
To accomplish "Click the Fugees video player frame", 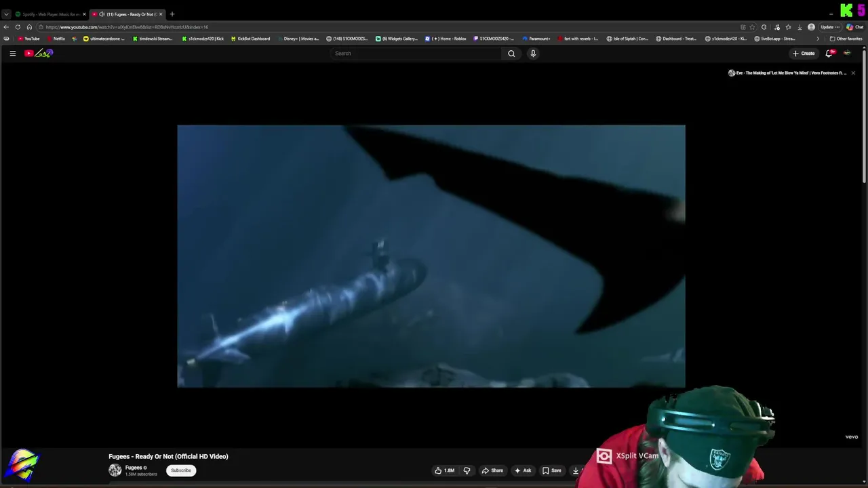I will pos(431,256).
